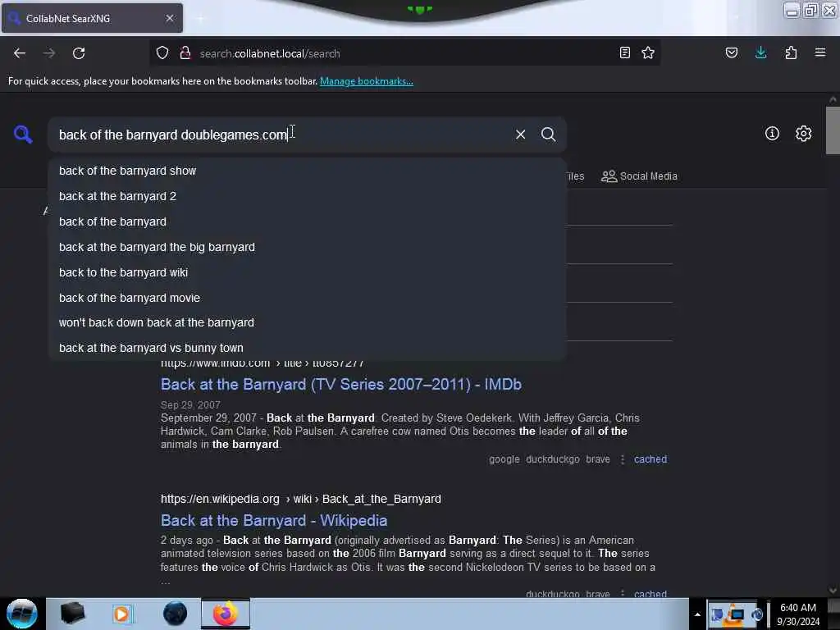Screen dimensions: 840x630
Task: Clear the search query with X
Action: (520, 135)
